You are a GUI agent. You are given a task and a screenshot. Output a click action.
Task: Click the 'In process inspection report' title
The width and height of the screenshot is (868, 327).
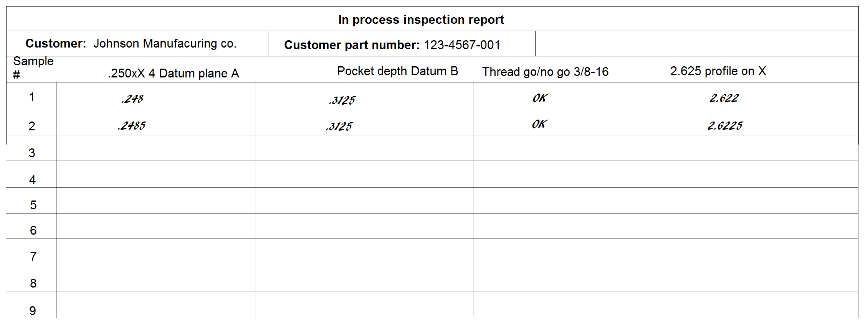click(x=421, y=20)
